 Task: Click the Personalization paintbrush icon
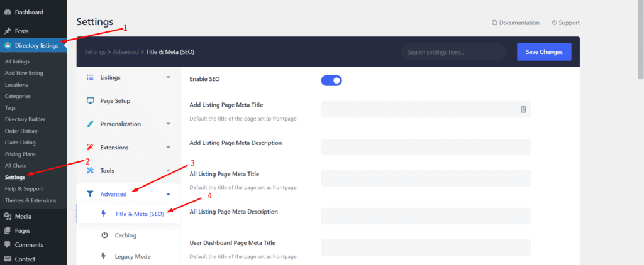pos(90,124)
